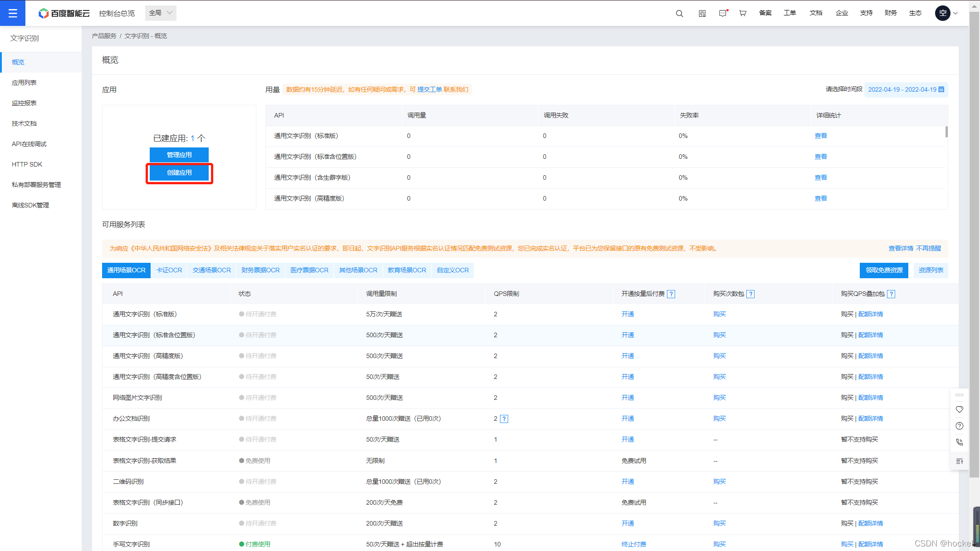Screen dimensions: 980x551
Task: Click 购买 count package for 网络图片文字识别
Action: click(x=719, y=398)
